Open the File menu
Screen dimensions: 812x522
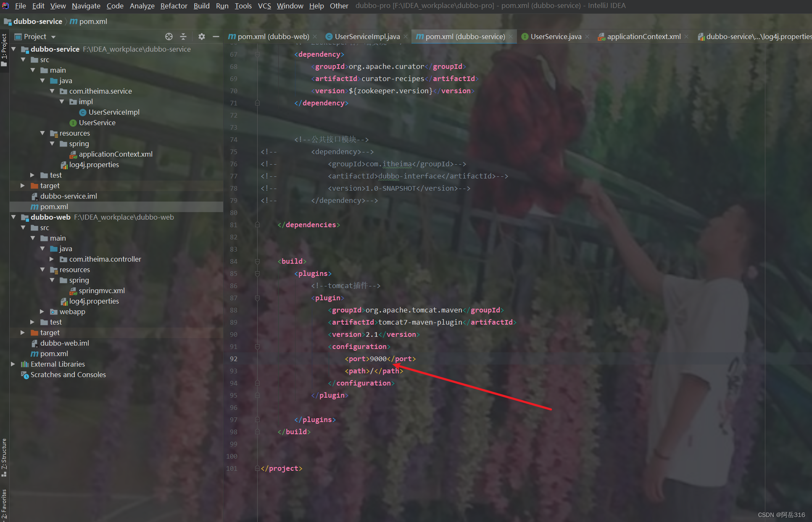(x=20, y=6)
